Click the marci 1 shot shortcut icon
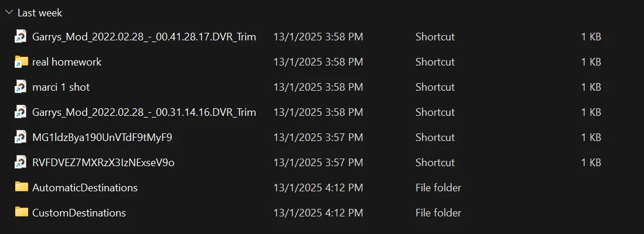This screenshot has width=644, height=234. [x=21, y=87]
